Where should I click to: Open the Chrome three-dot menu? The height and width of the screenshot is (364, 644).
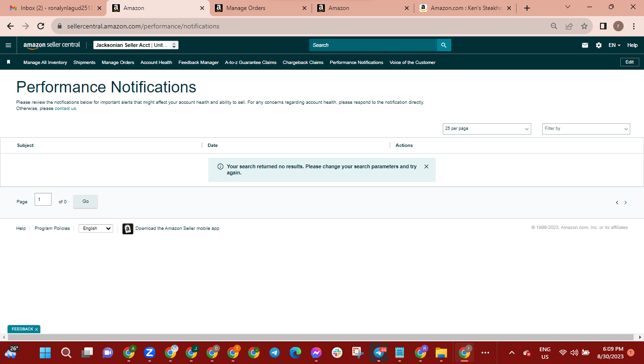[x=634, y=26]
